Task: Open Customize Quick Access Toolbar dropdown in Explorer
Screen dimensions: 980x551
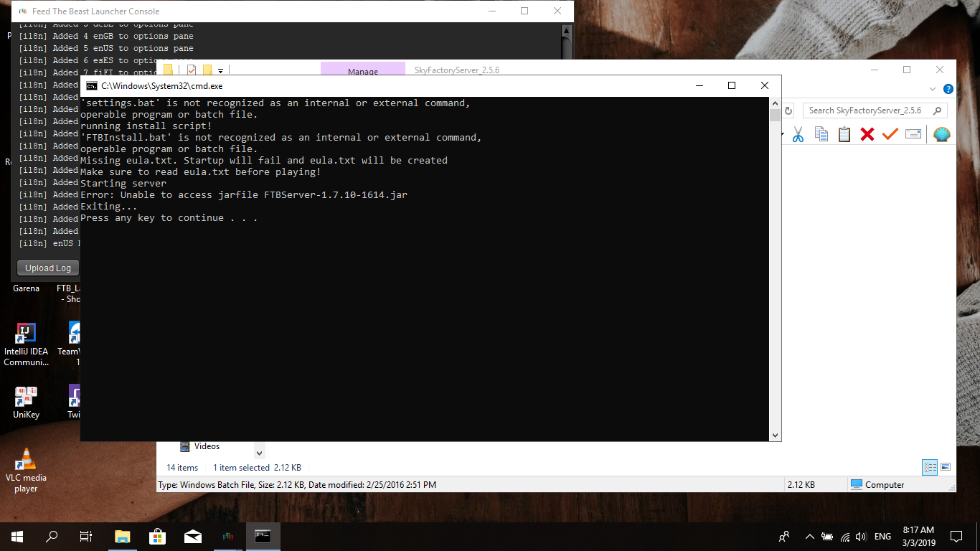Action: pyautogui.click(x=221, y=70)
